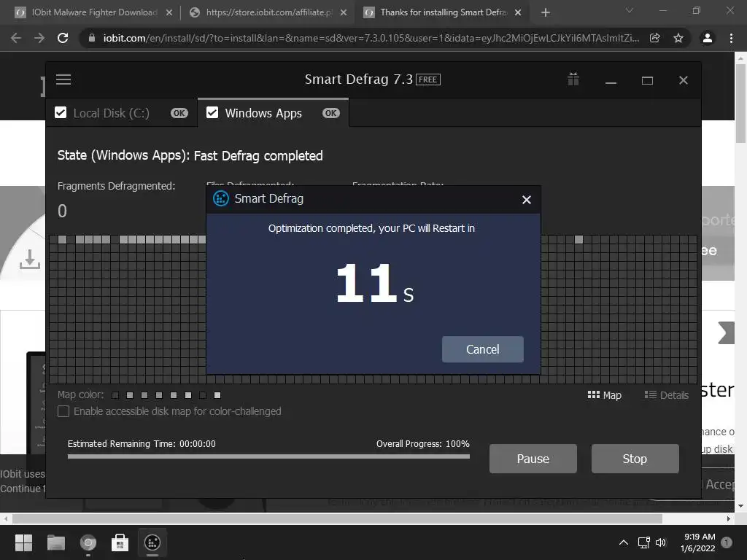The height and width of the screenshot is (560, 747).
Task: Close the IObit Malware Fighter browser tab
Action: point(169,12)
